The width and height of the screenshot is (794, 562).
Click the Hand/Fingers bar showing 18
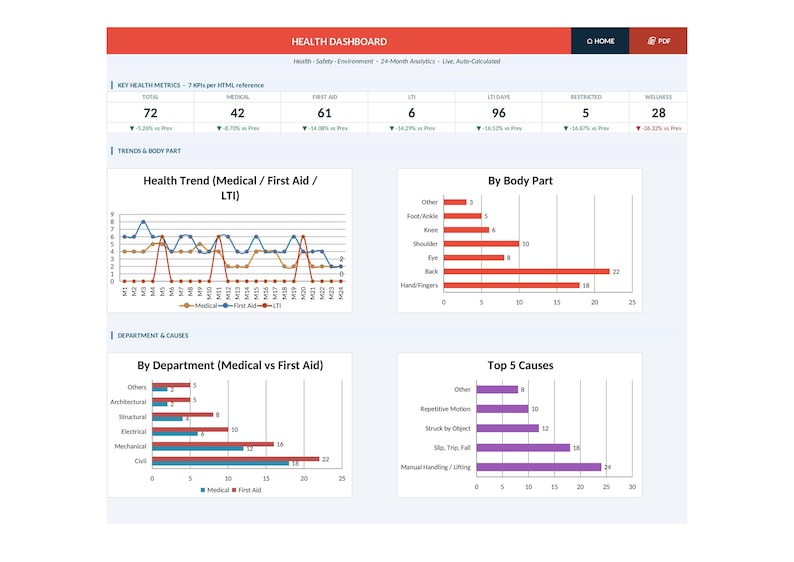click(x=511, y=286)
